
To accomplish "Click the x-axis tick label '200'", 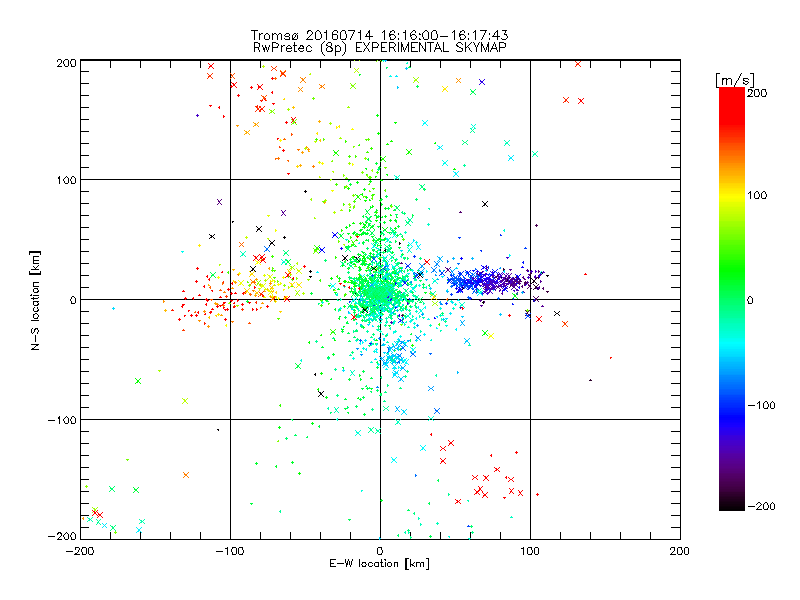I will pos(680,551).
